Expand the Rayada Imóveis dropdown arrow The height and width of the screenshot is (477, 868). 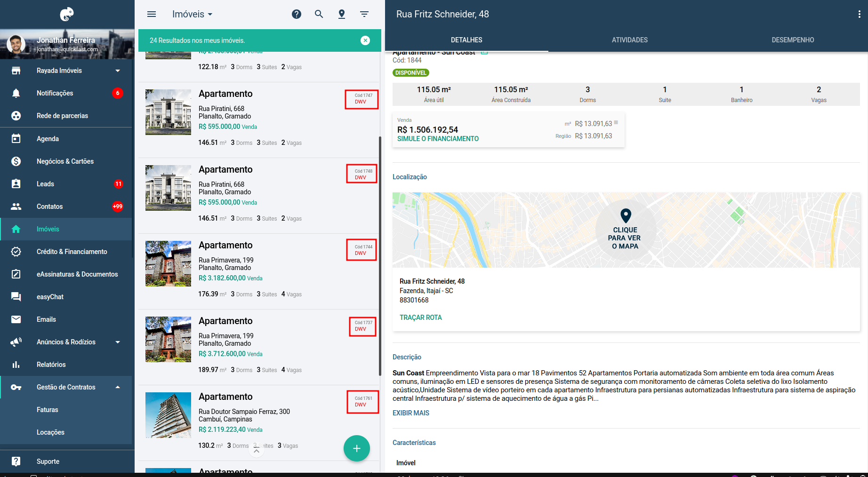[118, 71]
